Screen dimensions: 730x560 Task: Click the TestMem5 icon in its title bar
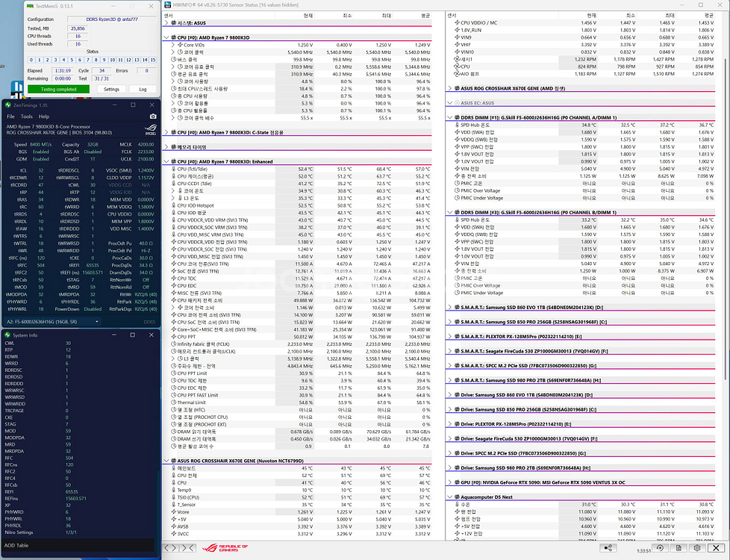pyautogui.click(x=30, y=6)
